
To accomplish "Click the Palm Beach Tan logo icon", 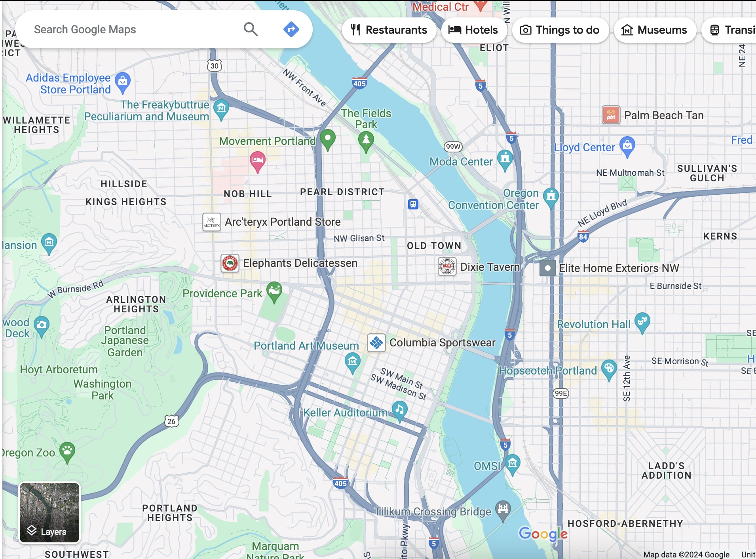I will point(611,115).
